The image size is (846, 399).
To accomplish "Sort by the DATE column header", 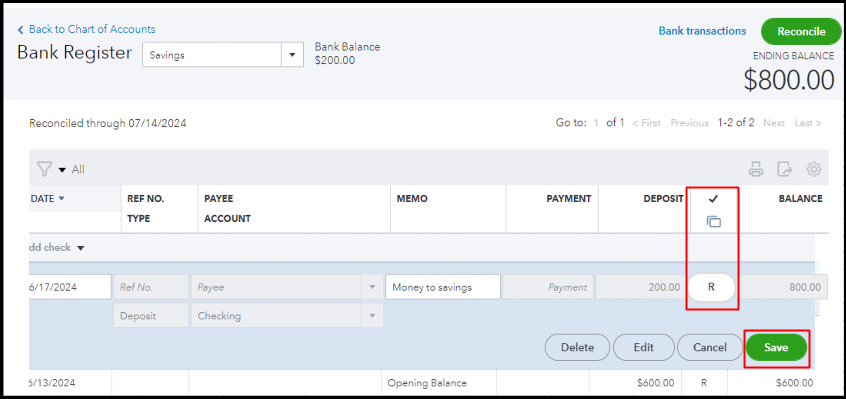I will tap(47, 199).
